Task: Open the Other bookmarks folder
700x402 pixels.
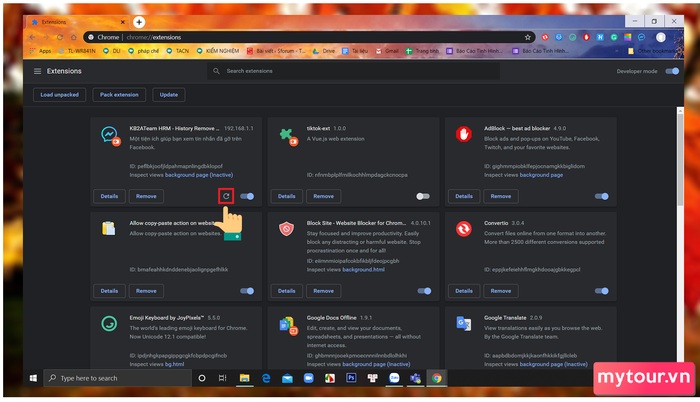Action: 653,51
